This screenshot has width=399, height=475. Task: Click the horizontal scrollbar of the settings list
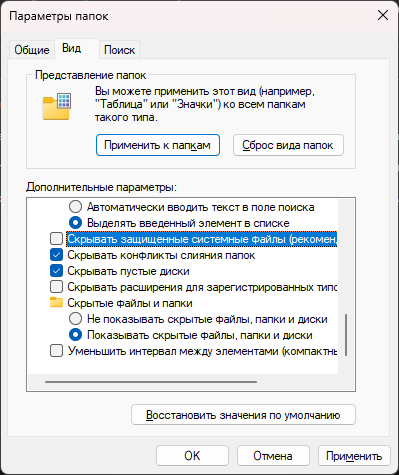click(151, 382)
